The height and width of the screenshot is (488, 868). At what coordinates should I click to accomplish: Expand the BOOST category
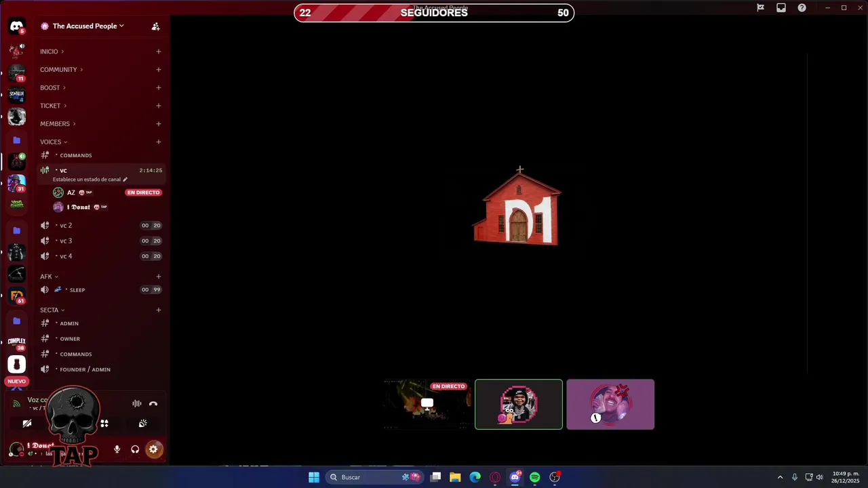pos(53,88)
